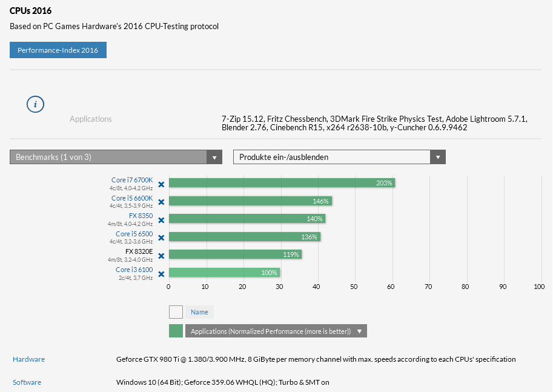
Task: Remove FX 8350 with its X icon
Action: [x=161, y=220]
